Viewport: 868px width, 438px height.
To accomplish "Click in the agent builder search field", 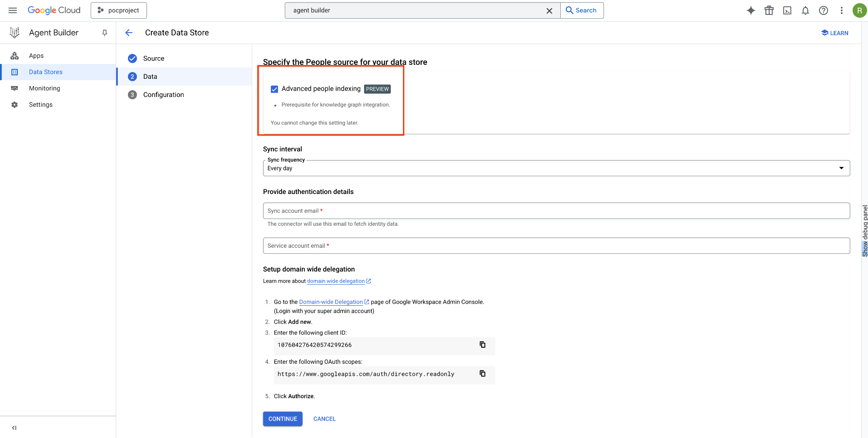I will click(x=415, y=10).
